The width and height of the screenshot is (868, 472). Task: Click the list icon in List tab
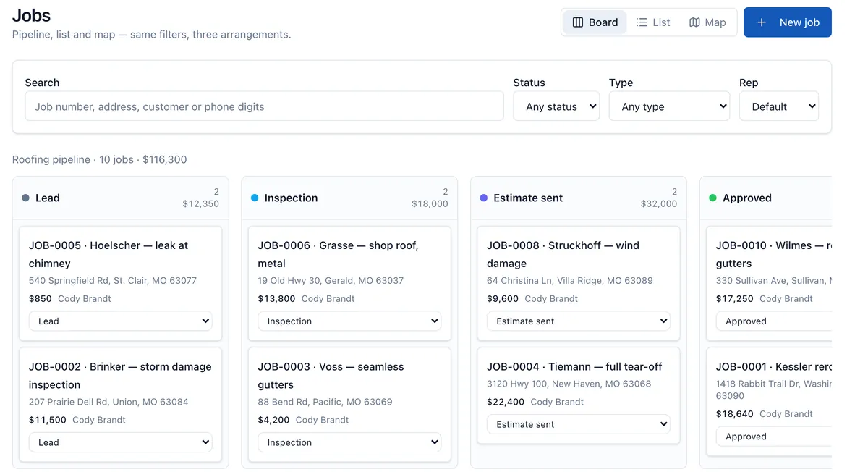point(642,22)
